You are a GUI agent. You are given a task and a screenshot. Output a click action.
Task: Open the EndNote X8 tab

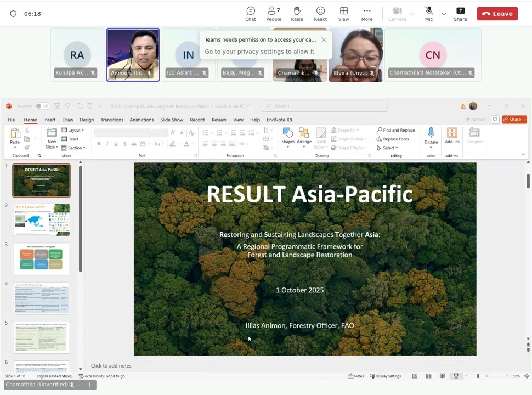pyautogui.click(x=279, y=120)
